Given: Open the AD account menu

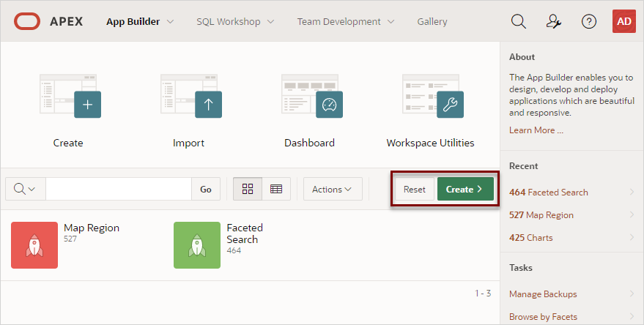Looking at the screenshot, I should click(x=624, y=21).
